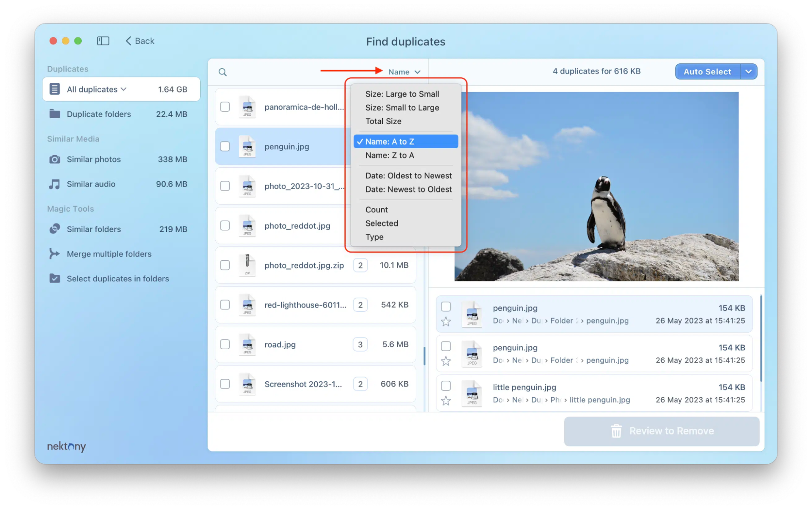Choose Date: Newest to Oldest sorting

pos(409,189)
